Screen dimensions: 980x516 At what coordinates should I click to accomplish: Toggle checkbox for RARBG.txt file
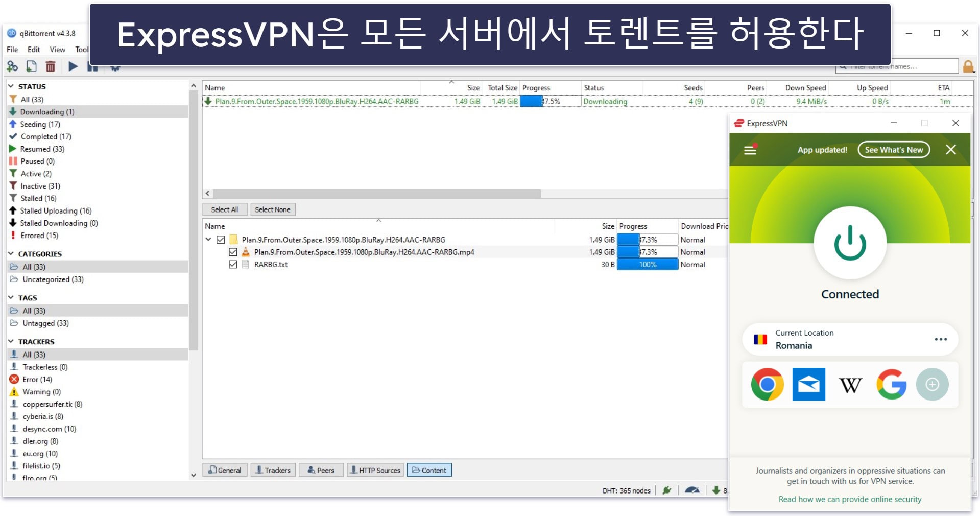[x=233, y=264]
